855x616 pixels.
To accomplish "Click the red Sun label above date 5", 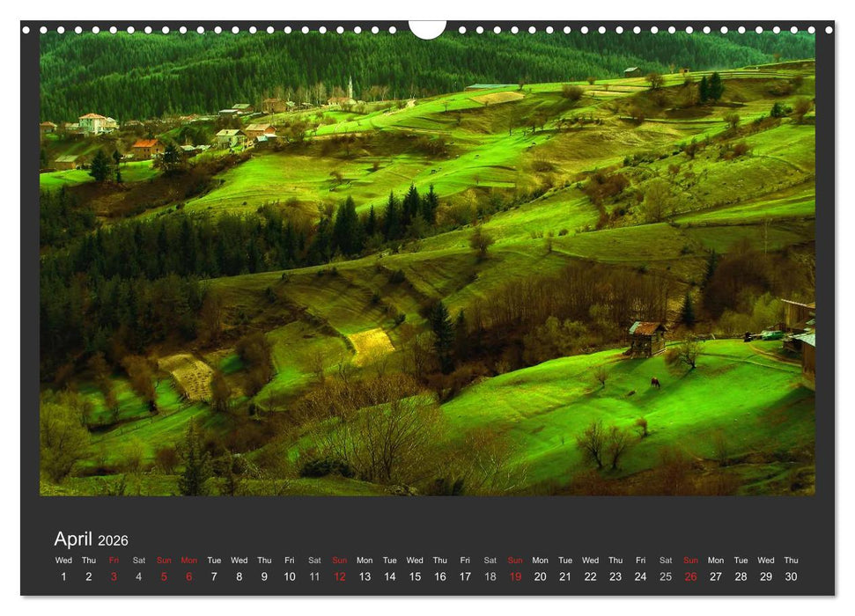I will coord(166,560).
